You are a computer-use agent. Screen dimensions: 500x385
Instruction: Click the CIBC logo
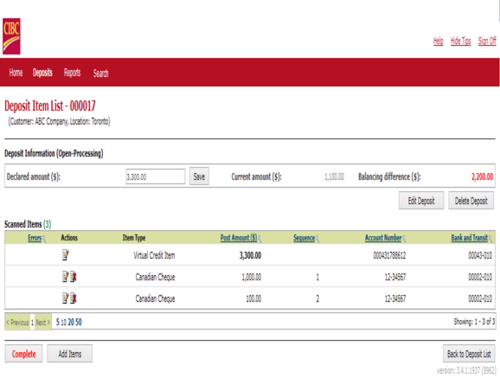click(12, 36)
